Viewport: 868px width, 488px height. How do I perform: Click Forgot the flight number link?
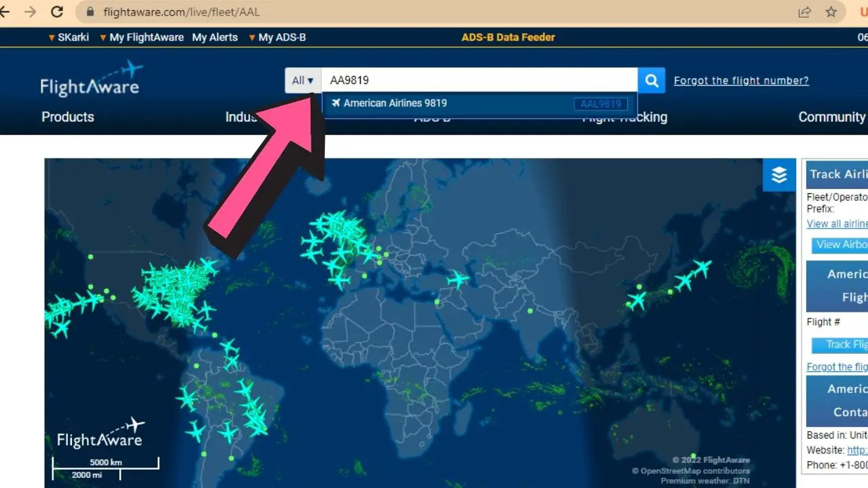[741, 81]
